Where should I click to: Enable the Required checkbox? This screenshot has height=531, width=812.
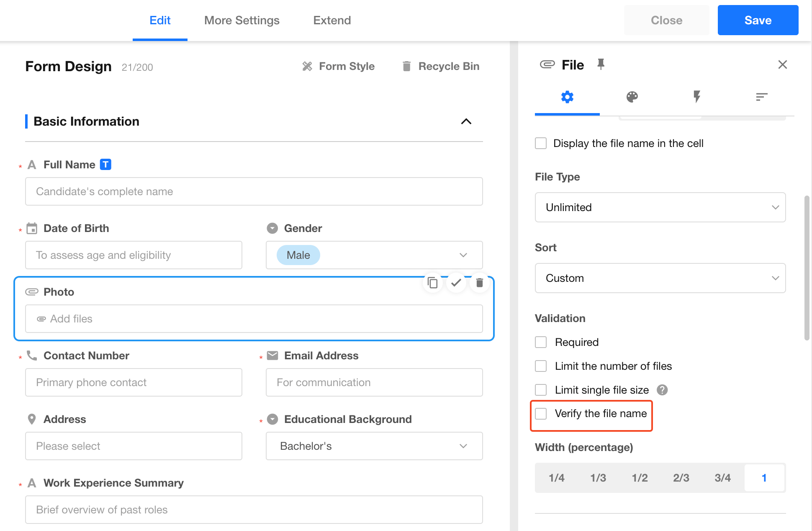pos(541,342)
